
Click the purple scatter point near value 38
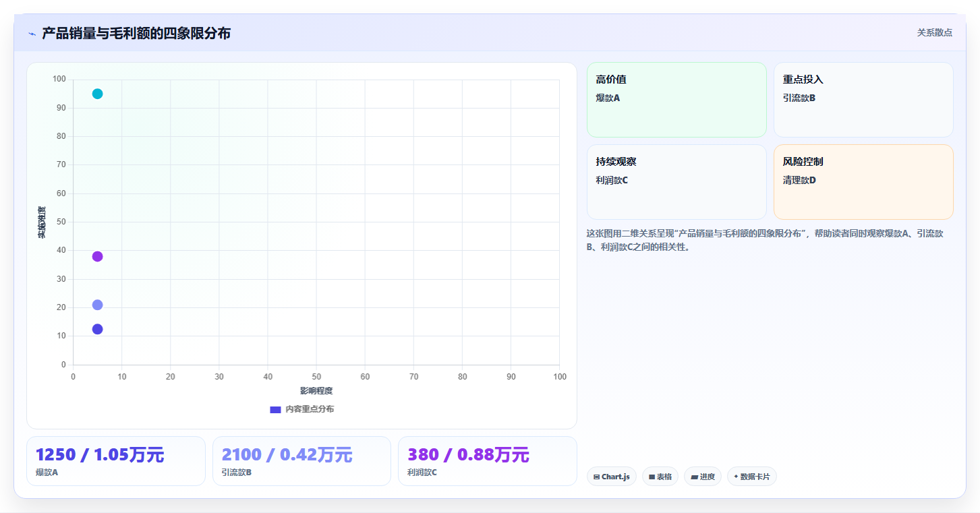(97, 256)
